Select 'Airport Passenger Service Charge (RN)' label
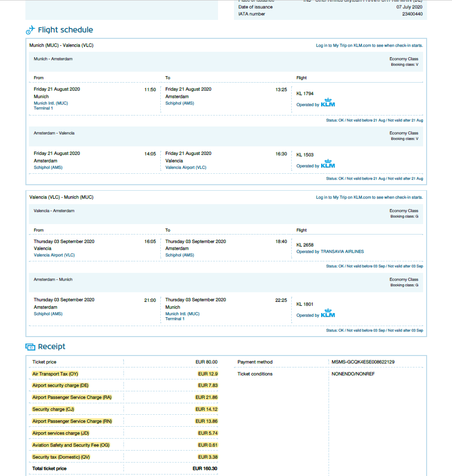 (x=72, y=421)
